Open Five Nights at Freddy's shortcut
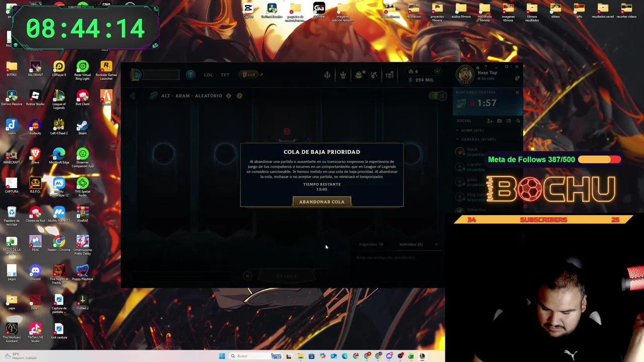The image size is (644, 362). click(x=59, y=275)
